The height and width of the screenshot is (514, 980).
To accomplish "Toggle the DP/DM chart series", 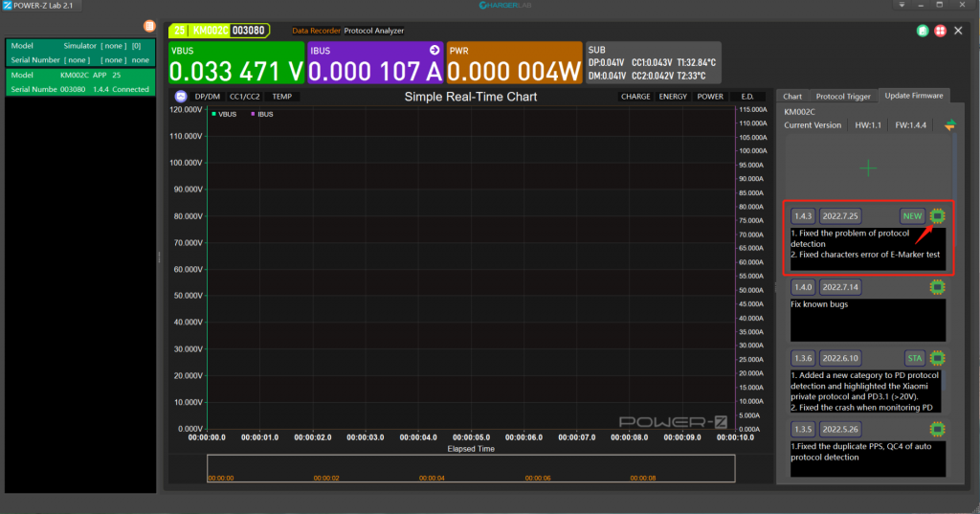I will pyautogui.click(x=208, y=97).
